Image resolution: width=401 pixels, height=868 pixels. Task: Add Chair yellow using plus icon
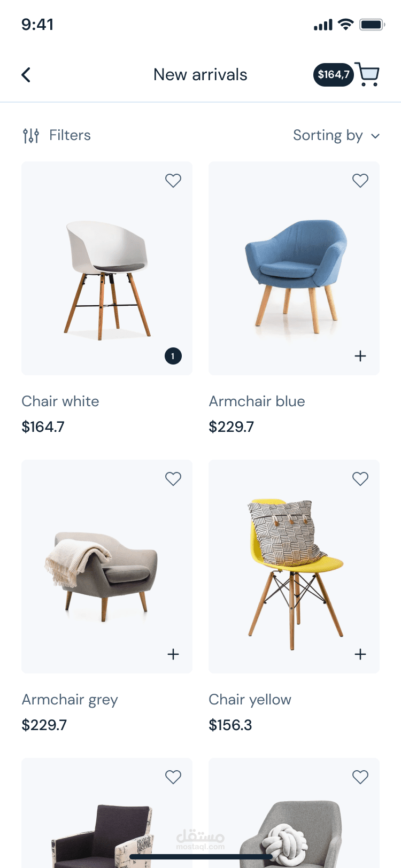point(360,654)
